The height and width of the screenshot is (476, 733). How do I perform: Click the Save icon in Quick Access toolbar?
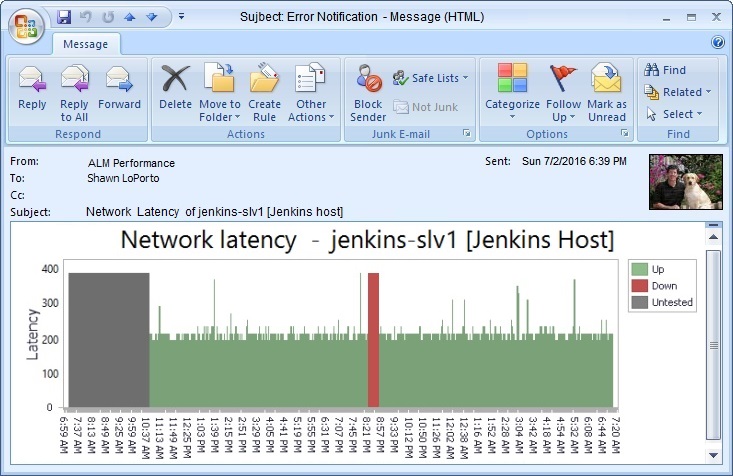tap(64, 16)
